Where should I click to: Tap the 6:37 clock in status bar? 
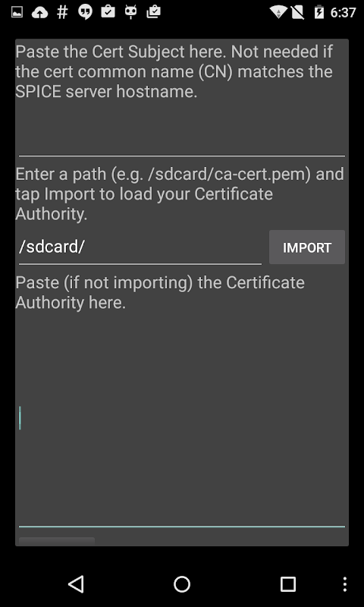coord(343,12)
